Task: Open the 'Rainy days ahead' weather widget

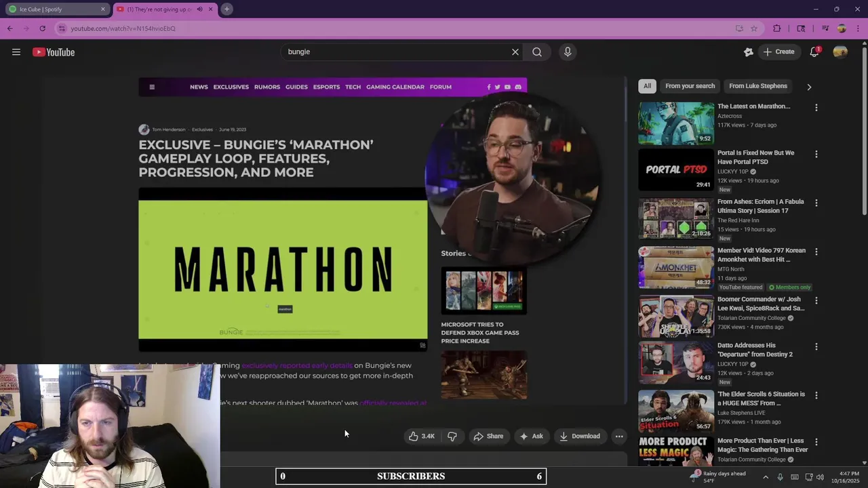Action: 718,477
